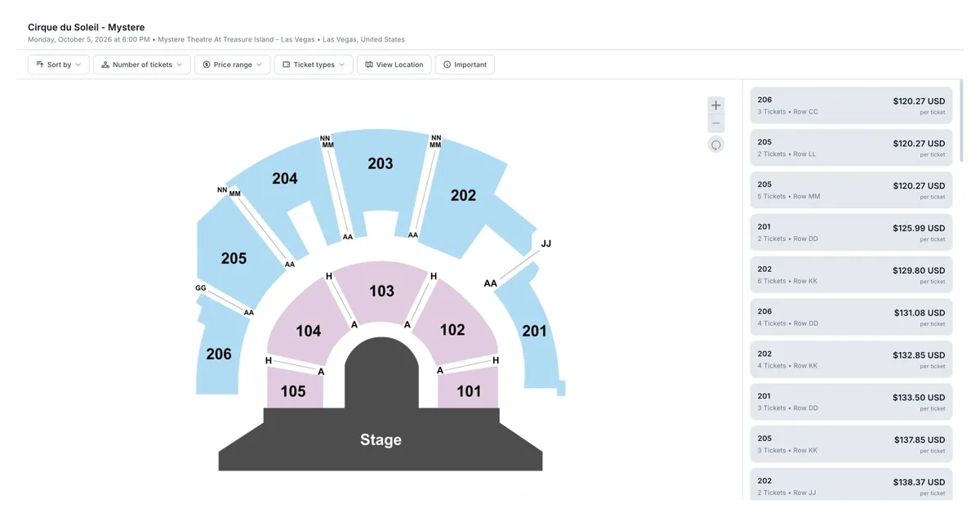Screen dimensions: 980x517
Task: Expand Number of tickets dropdown
Action: point(142,65)
